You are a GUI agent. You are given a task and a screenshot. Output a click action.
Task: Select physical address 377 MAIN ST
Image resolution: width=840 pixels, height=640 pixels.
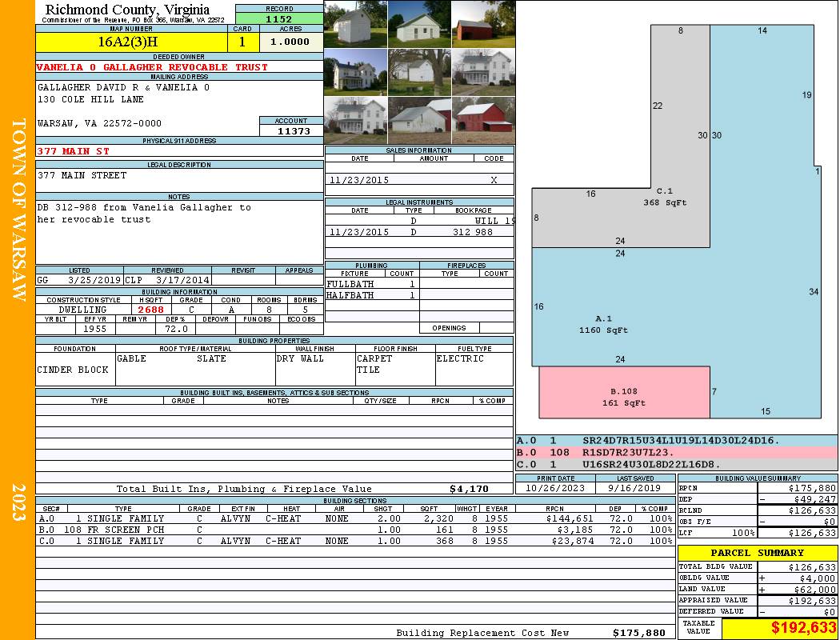coord(73,151)
